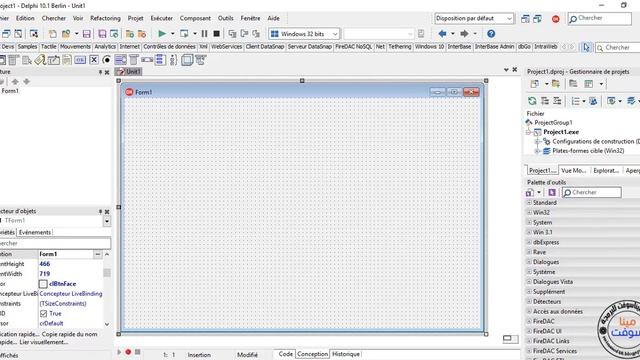Click the Open folder icon in the toolbar
Viewport: 640px width, 360px height.
[x=66, y=34]
